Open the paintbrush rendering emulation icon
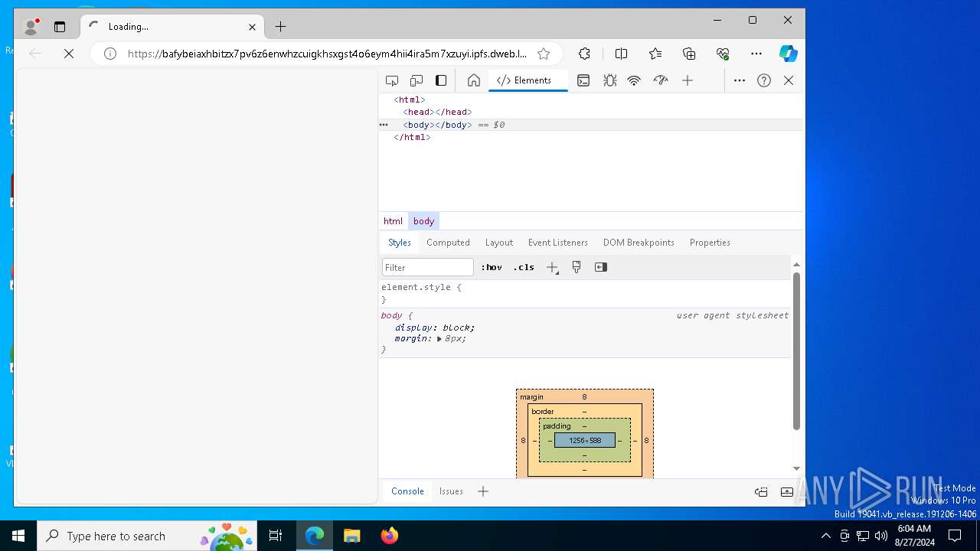 click(577, 267)
